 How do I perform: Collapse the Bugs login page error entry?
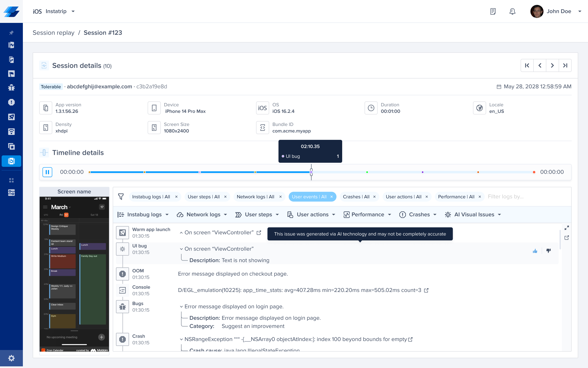tap(181, 307)
